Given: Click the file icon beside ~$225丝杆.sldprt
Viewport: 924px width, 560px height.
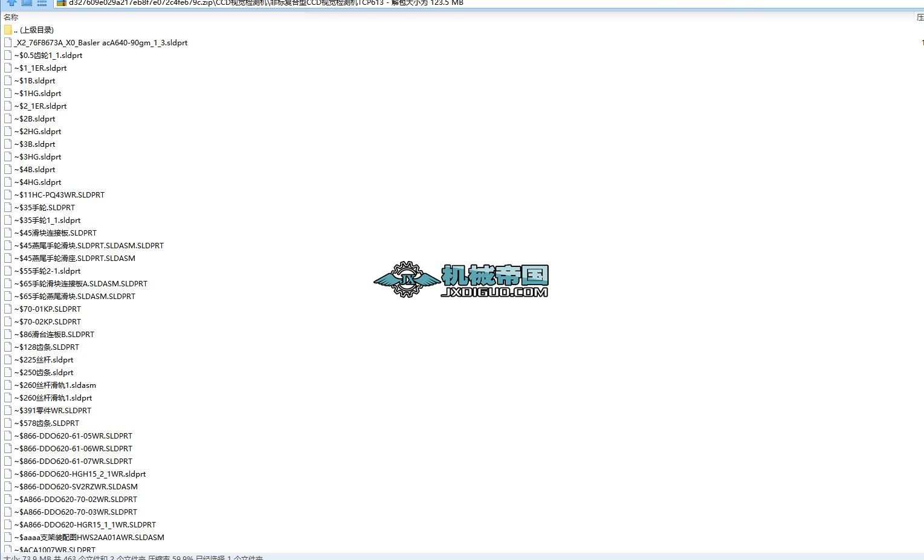Looking at the screenshot, I should [x=8, y=360].
